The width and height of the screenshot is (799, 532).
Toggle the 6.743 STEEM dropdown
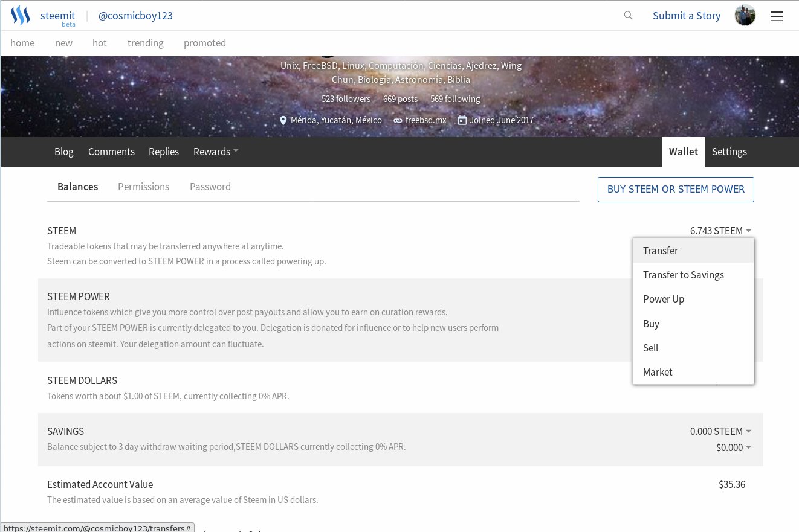721,231
